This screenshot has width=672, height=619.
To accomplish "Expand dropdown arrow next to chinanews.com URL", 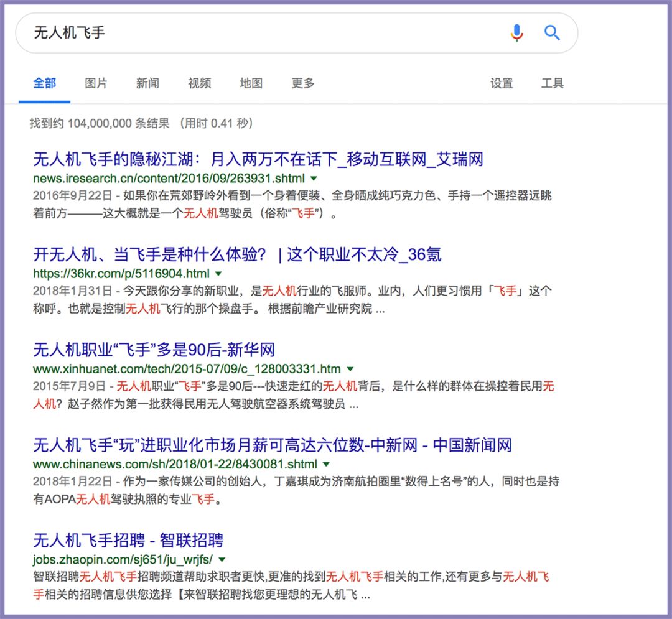I will pyautogui.click(x=326, y=464).
